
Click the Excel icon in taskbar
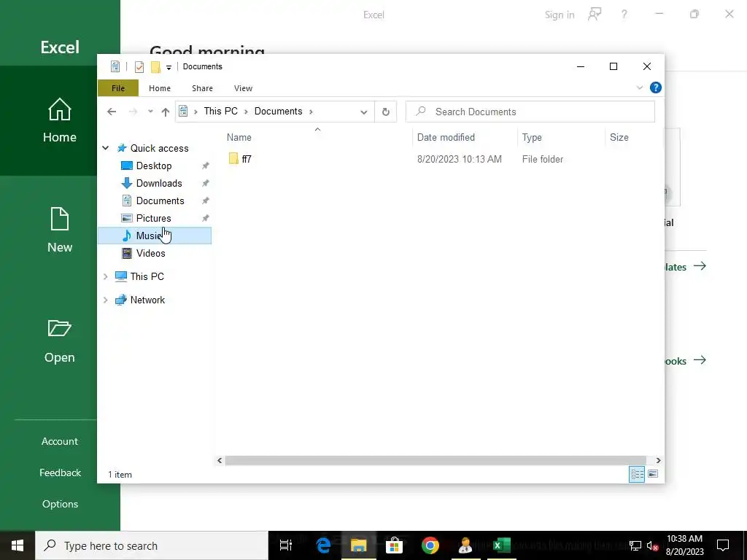[x=501, y=545]
